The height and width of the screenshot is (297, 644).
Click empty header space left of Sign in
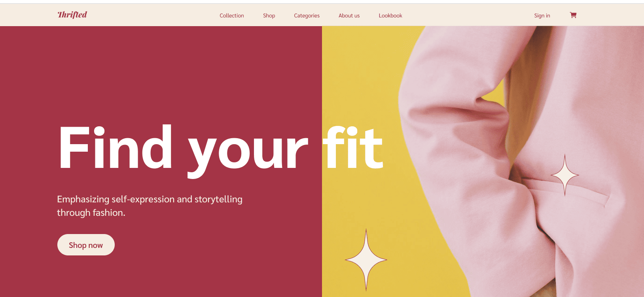coord(467,15)
